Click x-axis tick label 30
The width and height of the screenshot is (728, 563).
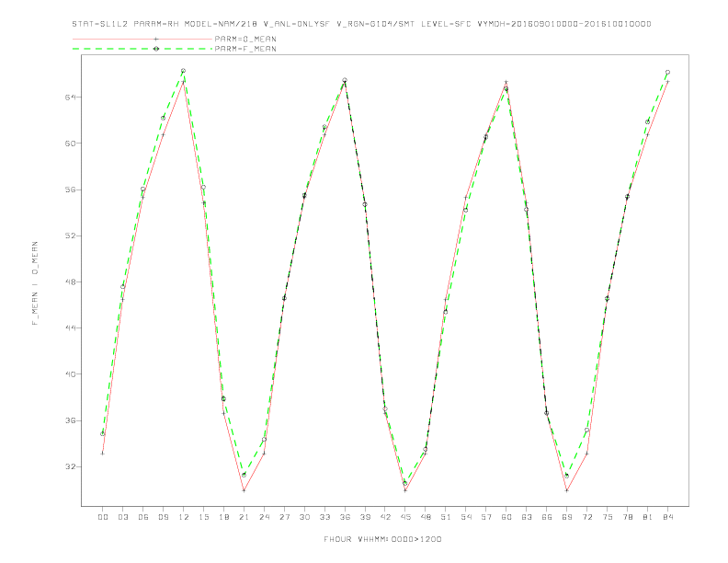tap(304, 517)
